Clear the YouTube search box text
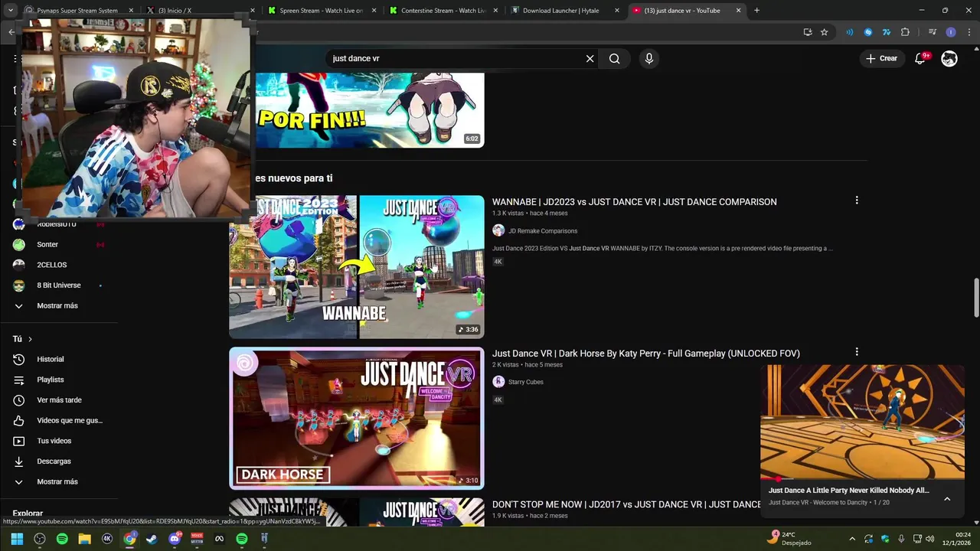Screen dimensions: 980x551 pyautogui.click(x=590, y=58)
